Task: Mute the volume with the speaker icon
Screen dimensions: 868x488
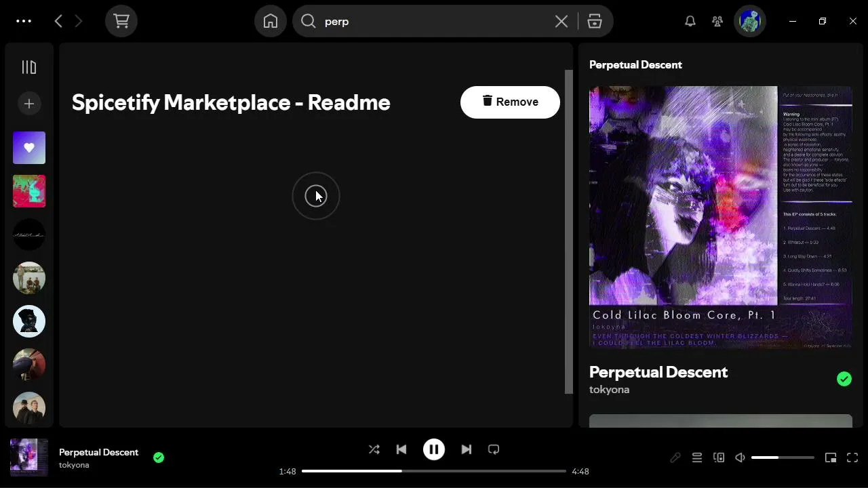Action: [741, 458]
